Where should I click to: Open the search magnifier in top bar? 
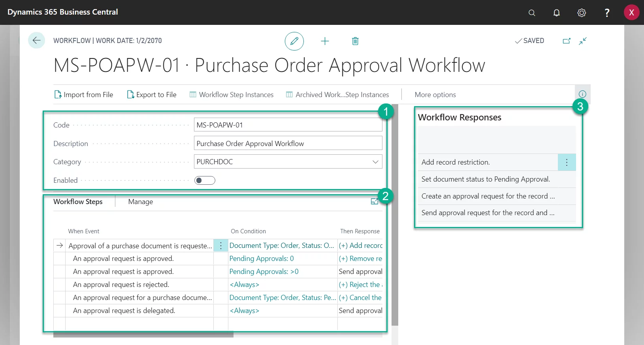[x=532, y=13]
